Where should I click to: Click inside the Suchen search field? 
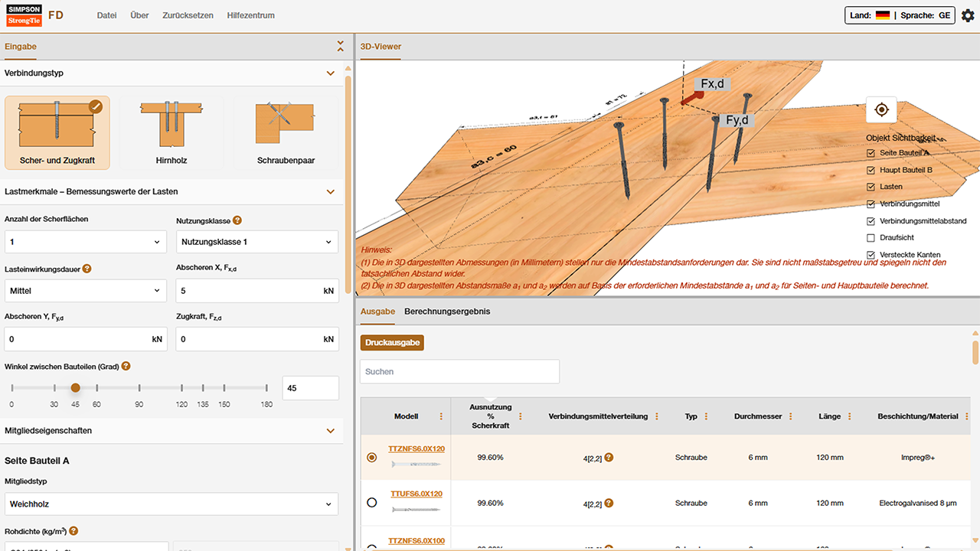pos(459,371)
